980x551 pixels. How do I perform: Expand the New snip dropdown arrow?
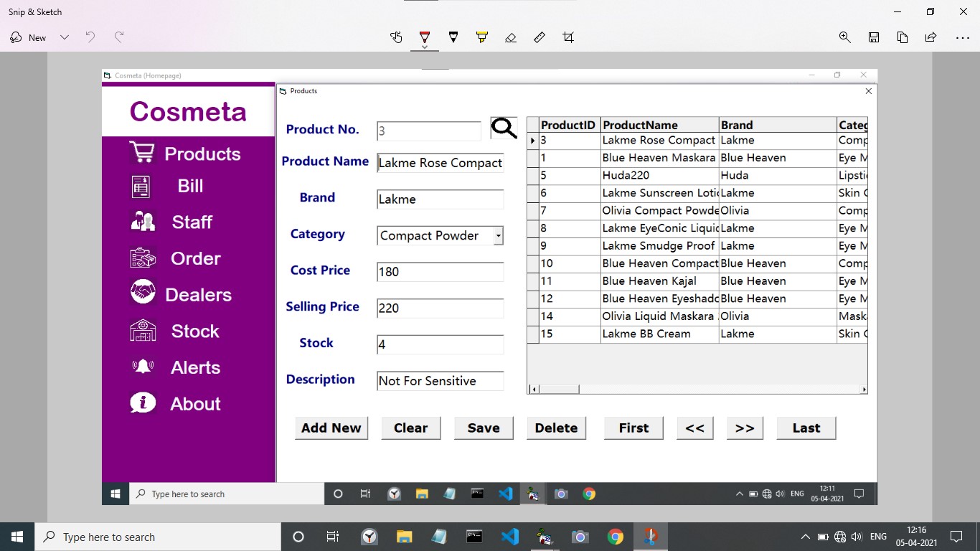(x=65, y=37)
